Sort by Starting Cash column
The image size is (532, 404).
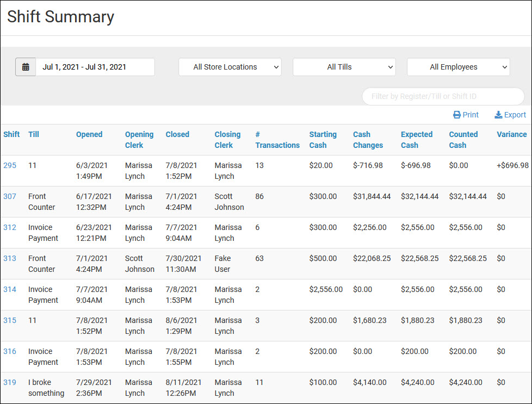[x=323, y=140]
